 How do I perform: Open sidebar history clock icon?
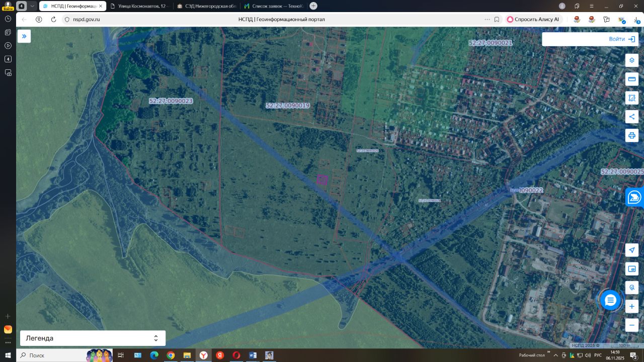click(8, 19)
